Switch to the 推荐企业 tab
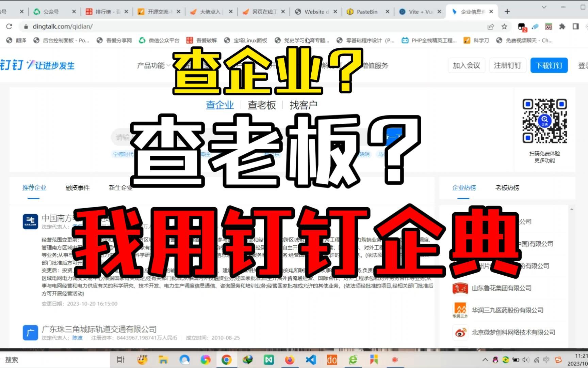 pos(34,187)
